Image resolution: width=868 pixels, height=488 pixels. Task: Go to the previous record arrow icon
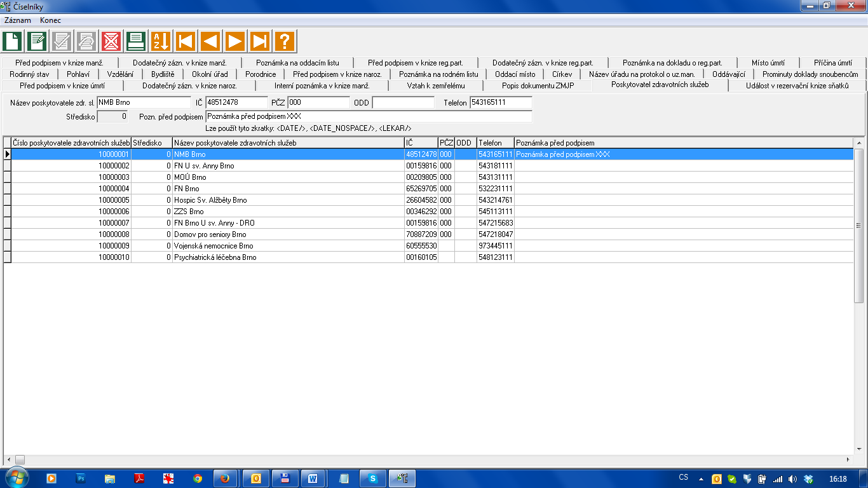click(210, 41)
